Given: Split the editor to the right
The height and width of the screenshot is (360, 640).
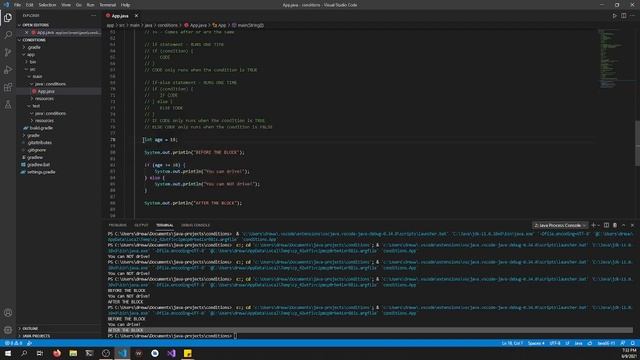Looking at the screenshot, I should click(x=624, y=16).
